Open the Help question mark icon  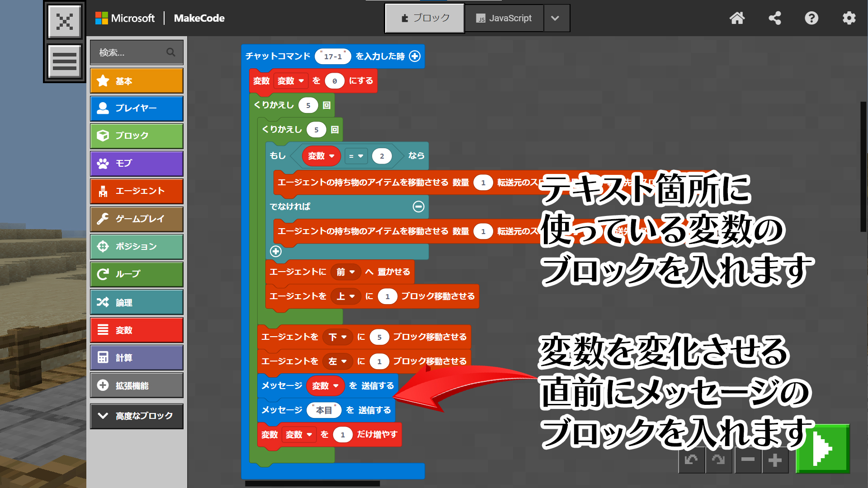click(x=811, y=18)
